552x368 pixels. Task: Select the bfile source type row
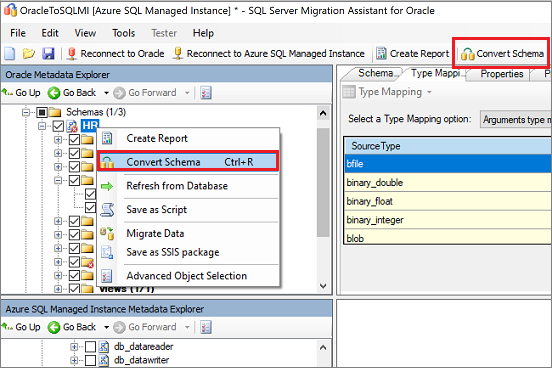(448, 164)
